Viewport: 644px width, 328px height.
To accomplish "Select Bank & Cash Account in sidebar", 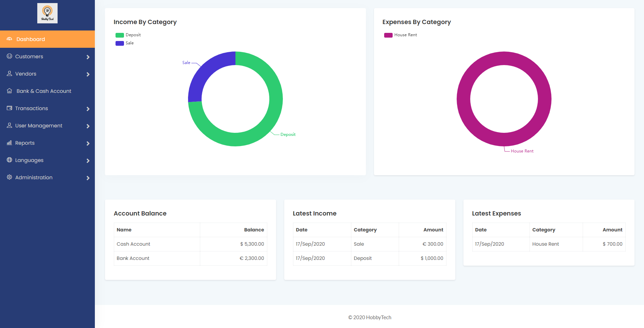I will pyautogui.click(x=47, y=91).
